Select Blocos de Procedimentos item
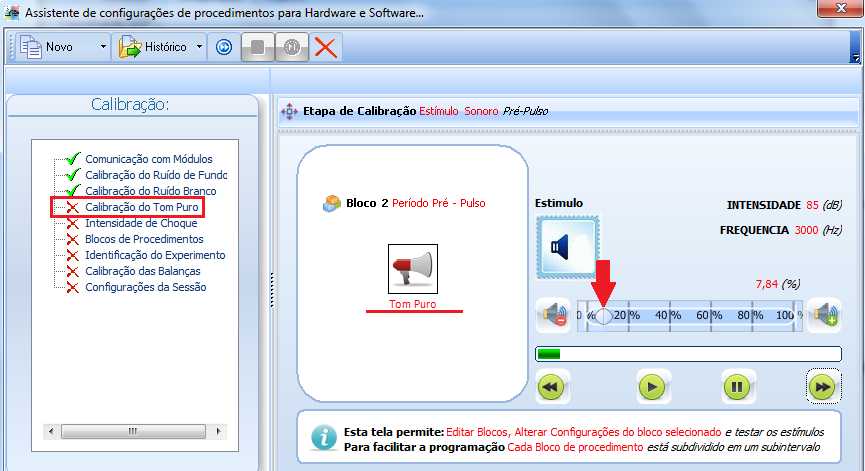This screenshot has width=865, height=471. click(144, 239)
